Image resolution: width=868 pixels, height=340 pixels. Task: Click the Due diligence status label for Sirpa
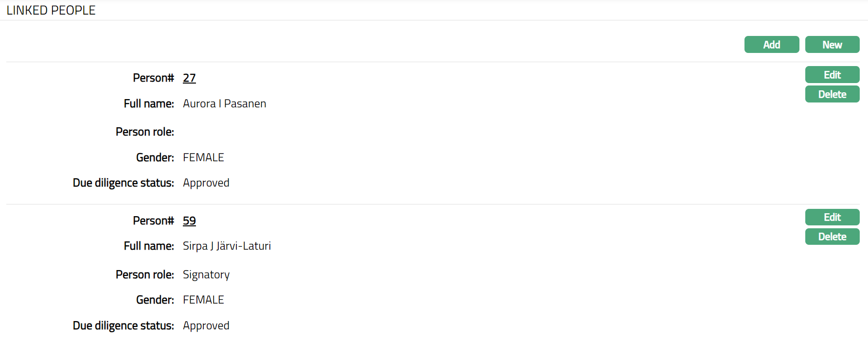coord(123,326)
